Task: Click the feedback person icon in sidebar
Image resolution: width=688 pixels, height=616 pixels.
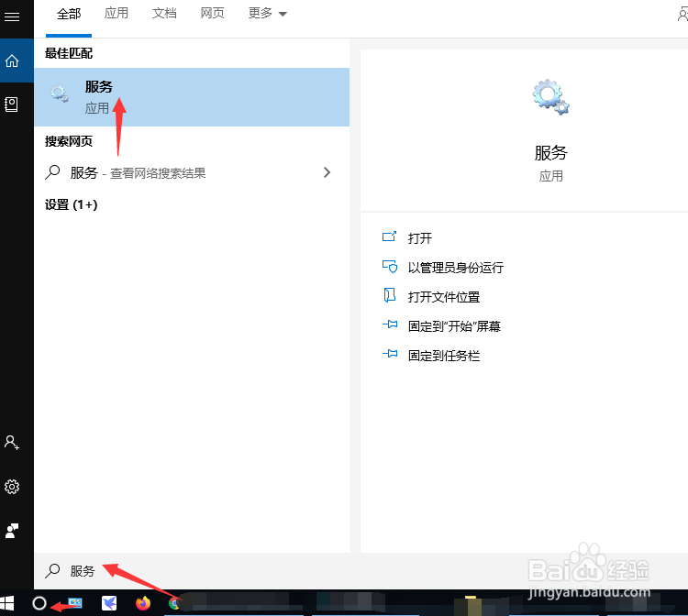Action: (12, 531)
